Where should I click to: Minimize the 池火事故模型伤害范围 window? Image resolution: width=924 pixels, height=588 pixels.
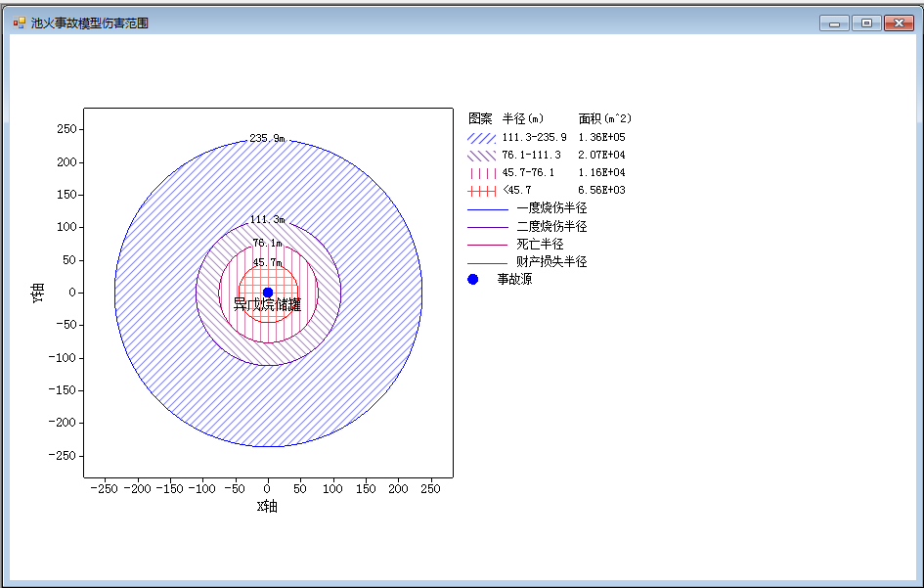click(834, 23)
